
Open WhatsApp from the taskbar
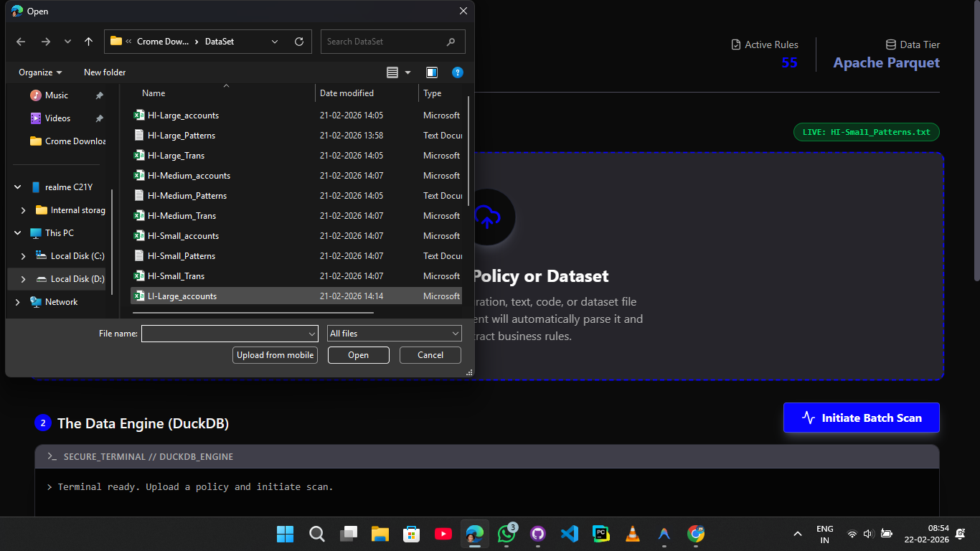tap(507, 534)
